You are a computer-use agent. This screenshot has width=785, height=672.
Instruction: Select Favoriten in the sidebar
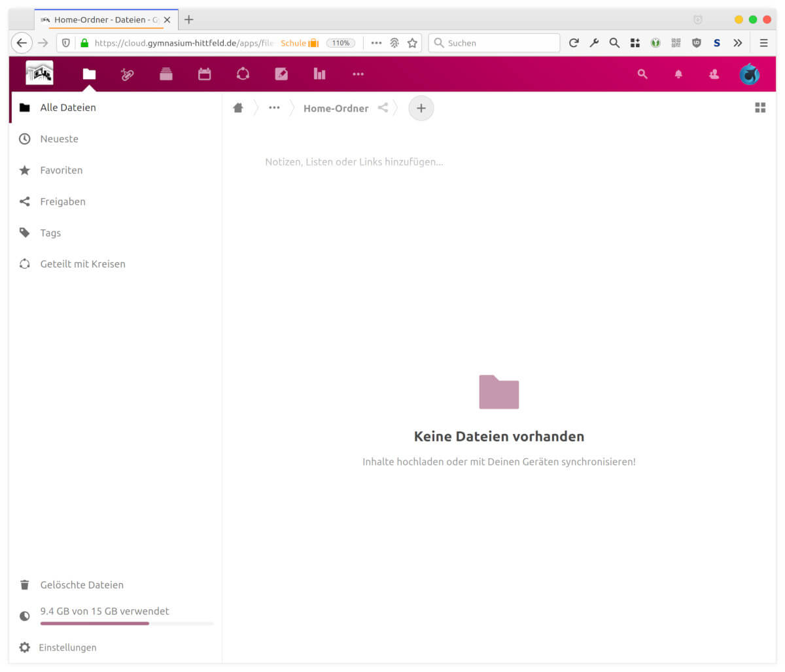[61, 170]
